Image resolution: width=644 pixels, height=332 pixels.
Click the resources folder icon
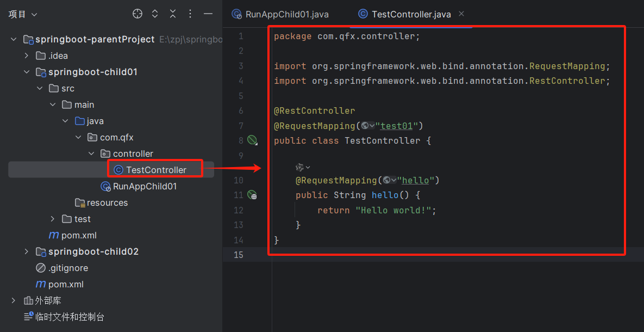point(80,203)
